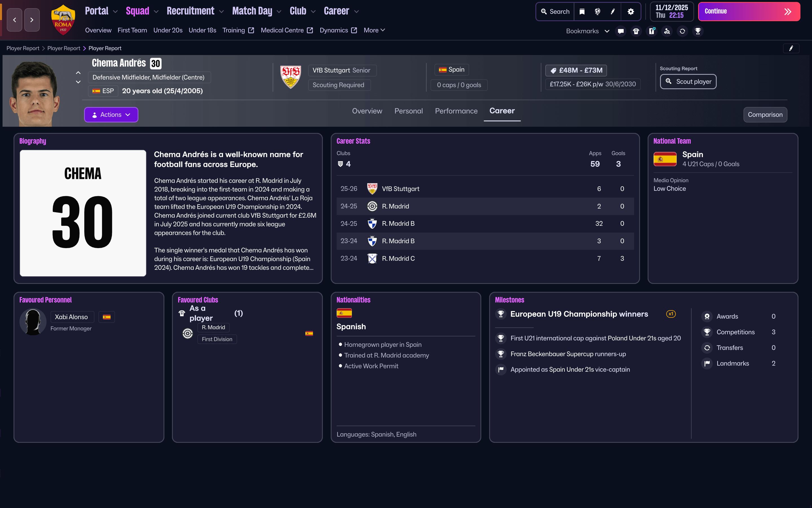Open the Dynamics link
The height and width of the screenshot is (508, 812).
click(338, 30)
